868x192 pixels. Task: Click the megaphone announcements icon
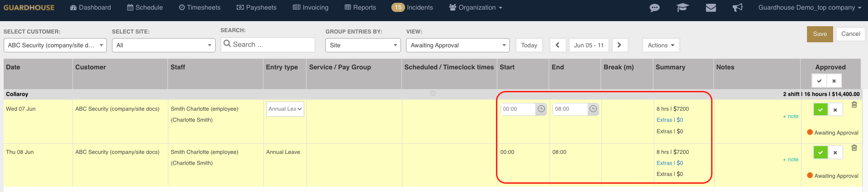pyautogui.click(x=738, y=8)
